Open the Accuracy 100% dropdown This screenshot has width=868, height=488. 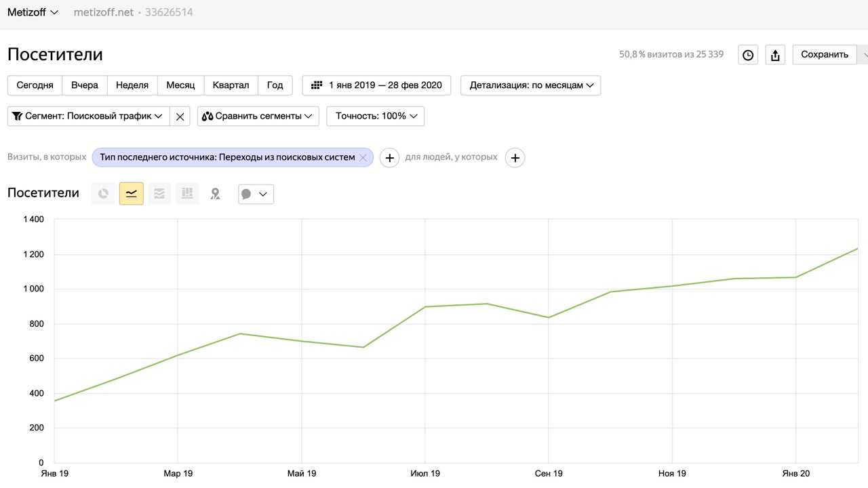point(376,116)
